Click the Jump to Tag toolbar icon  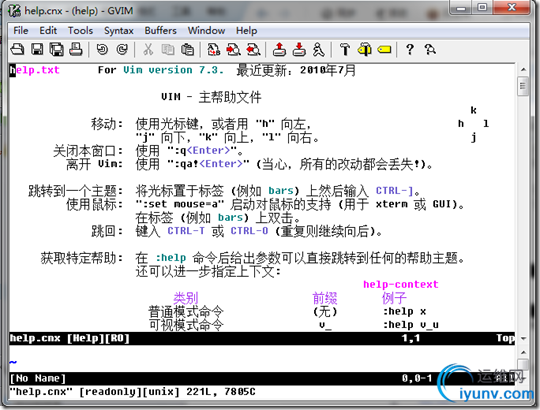pos(384,50)
